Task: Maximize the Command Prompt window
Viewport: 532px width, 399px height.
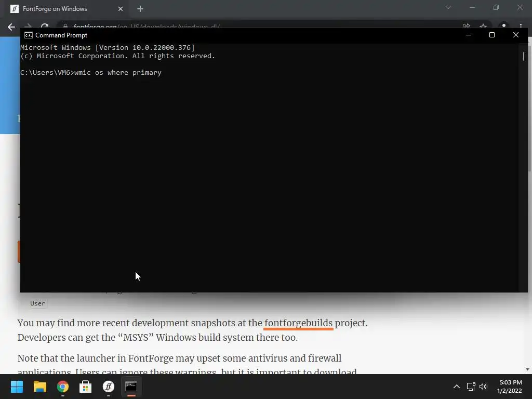Action: [x=492, y=35]
